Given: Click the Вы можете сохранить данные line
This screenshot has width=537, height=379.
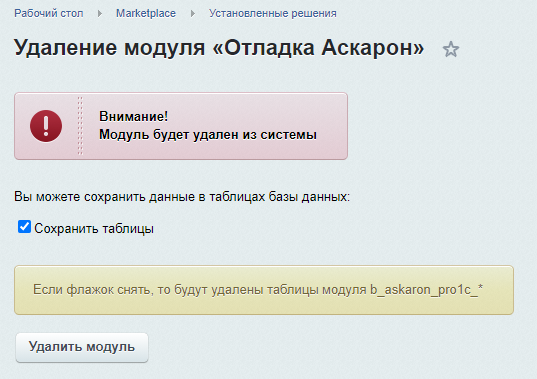Looking at the screenshot, I should (182, 197).
